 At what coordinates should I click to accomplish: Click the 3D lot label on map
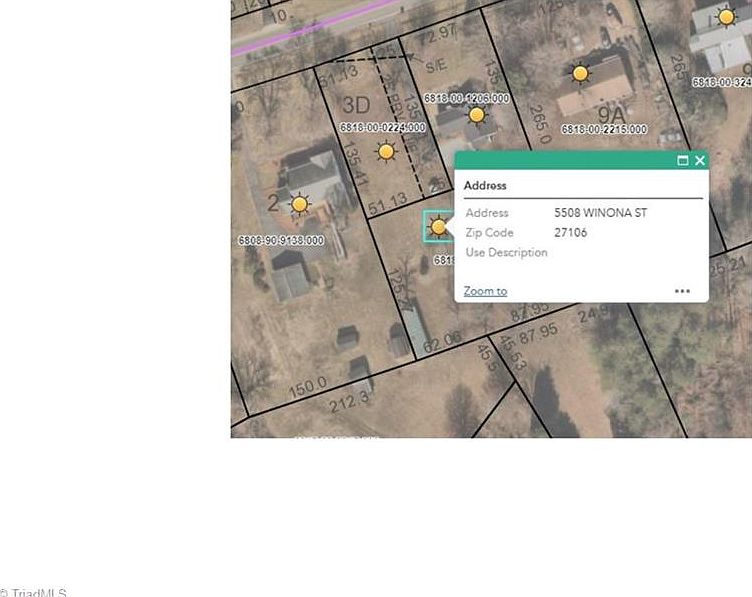pos(356,105)
